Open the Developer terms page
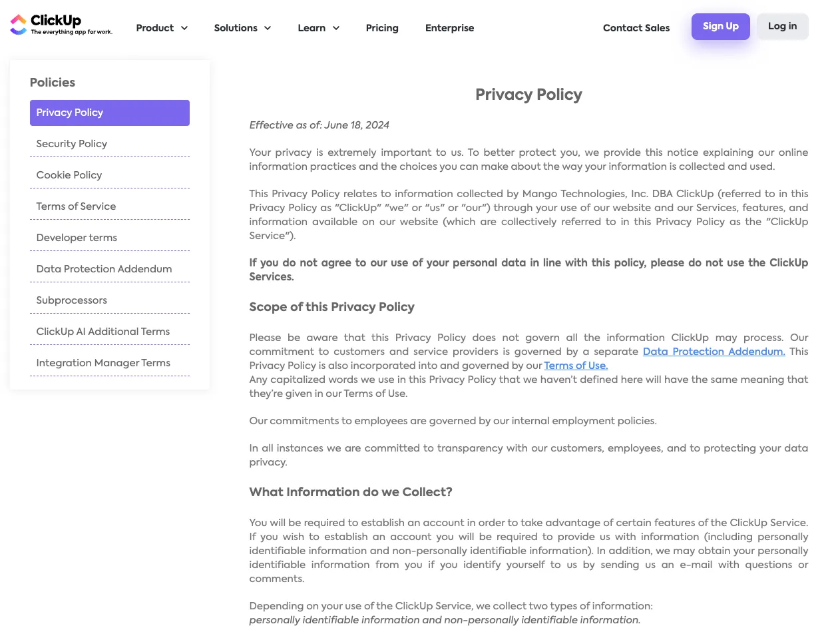The width and height of the screenshot is (840, 634). click(x=110, y=238)
